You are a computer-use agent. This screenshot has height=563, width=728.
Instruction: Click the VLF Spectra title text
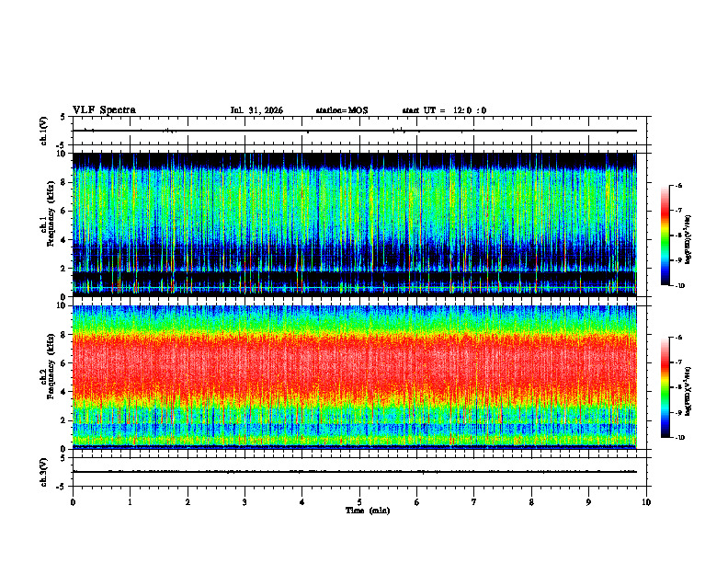[x=104, y=110]
